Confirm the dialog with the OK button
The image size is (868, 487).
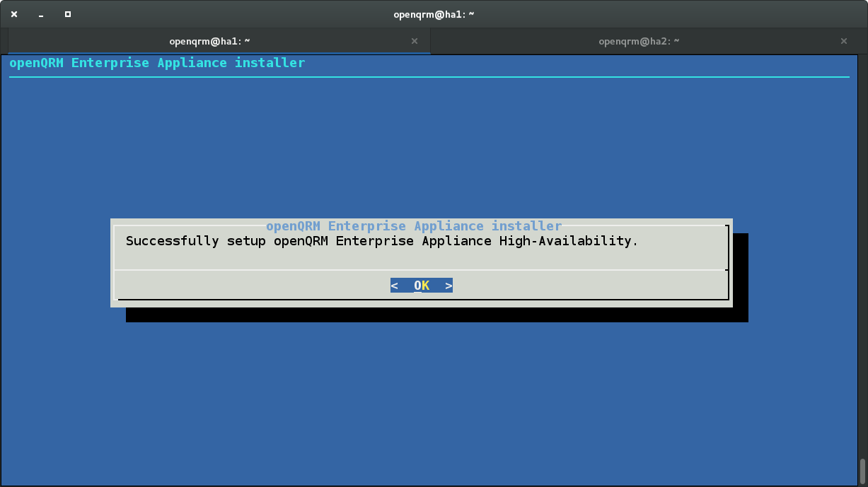point(422,286)
